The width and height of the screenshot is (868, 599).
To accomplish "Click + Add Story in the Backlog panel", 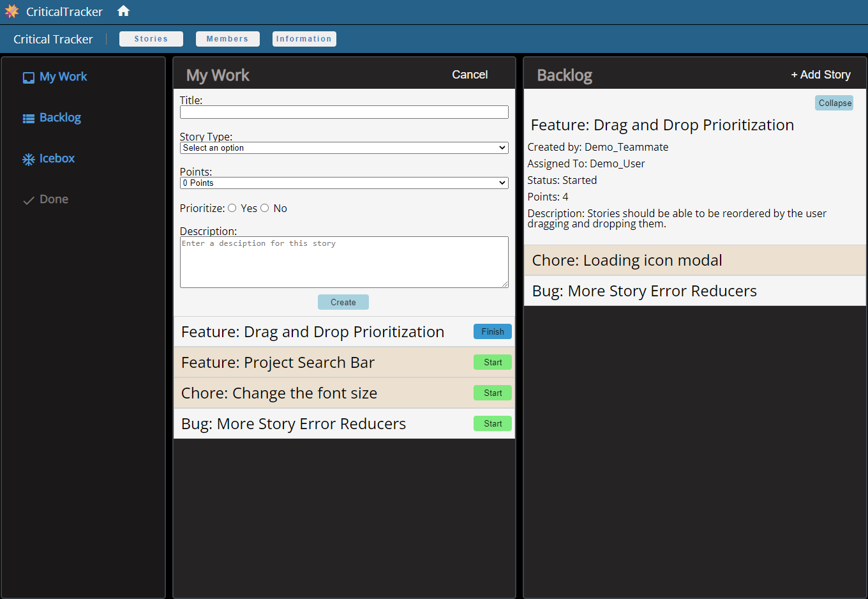I will 820,74.
